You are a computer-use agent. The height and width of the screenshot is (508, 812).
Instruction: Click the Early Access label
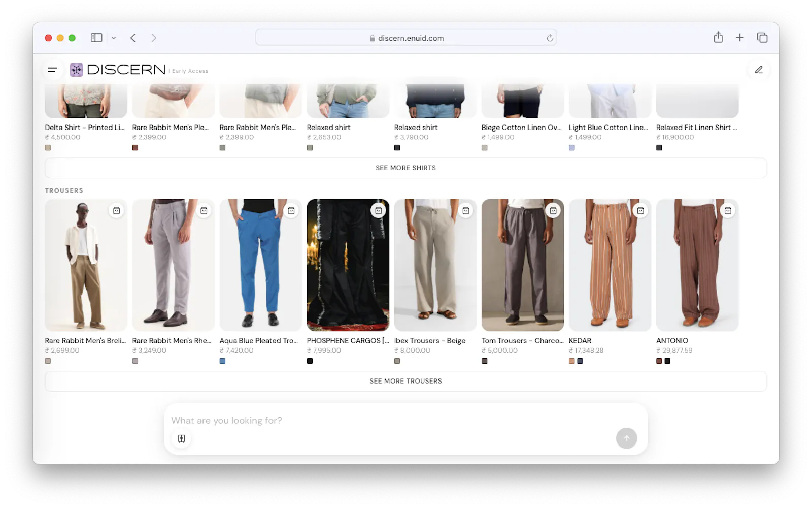(x=190, y=71)
